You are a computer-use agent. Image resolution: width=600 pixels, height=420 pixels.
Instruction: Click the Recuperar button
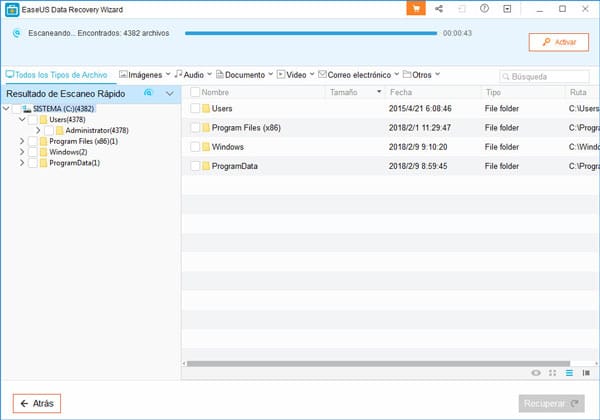(551, 403)
